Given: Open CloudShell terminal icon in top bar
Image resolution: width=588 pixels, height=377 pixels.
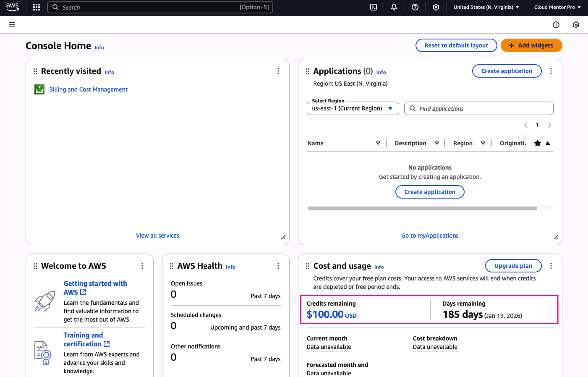Looking at the screenshot, I should coord(374,7).
